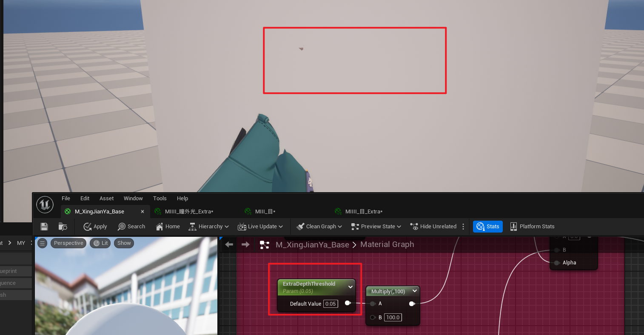Close the M_XingJianYa_Base tab
The height and width of the screenshot is (335, 644).
pyautogui.click(x=142, y=212)
